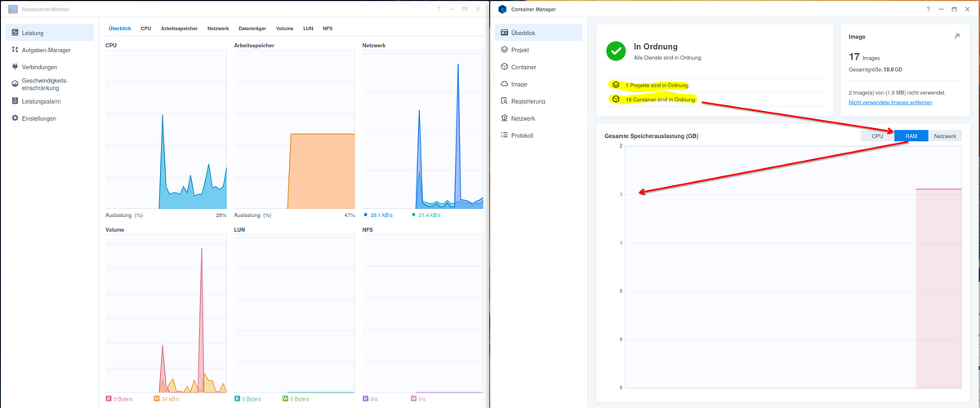Click the memory usage value '47%'
Screen dimensions: 980x408
tap(350, 215)
